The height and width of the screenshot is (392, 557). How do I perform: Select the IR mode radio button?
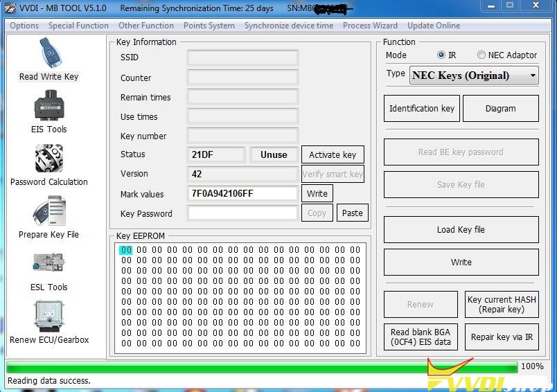tap(441, 55)
